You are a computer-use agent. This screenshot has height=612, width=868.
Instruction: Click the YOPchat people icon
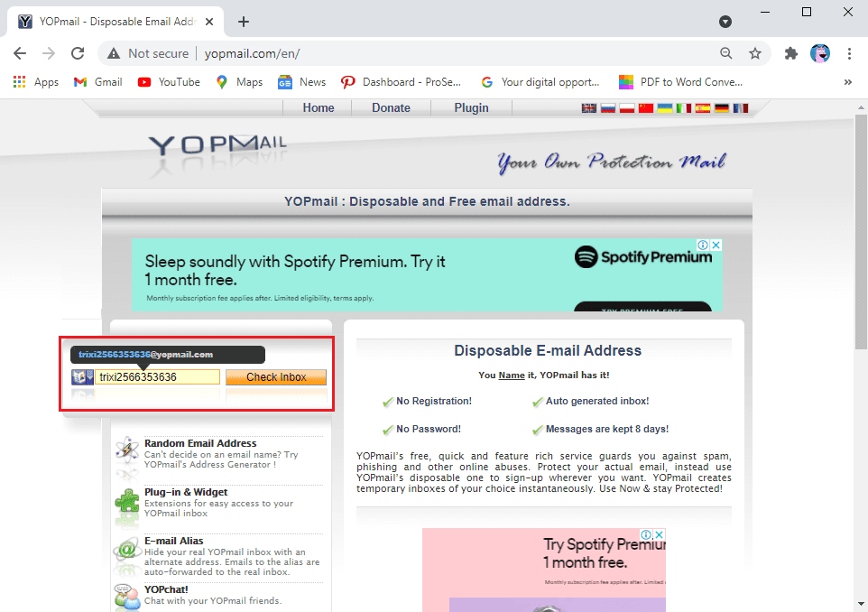[126, 597]
